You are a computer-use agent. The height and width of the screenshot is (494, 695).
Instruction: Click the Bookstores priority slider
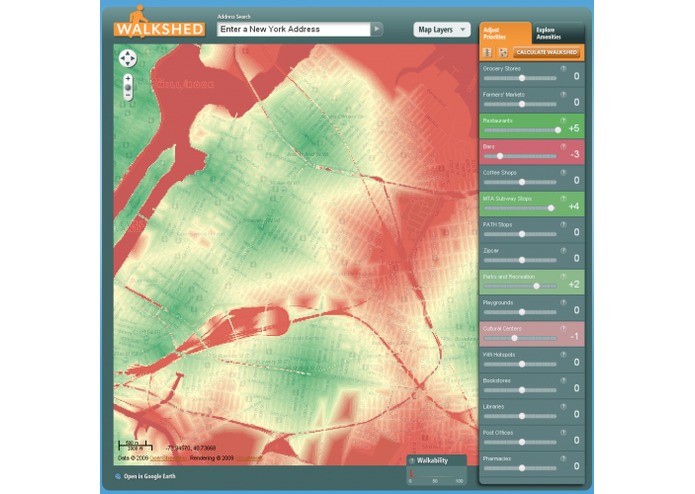(520, 390)
